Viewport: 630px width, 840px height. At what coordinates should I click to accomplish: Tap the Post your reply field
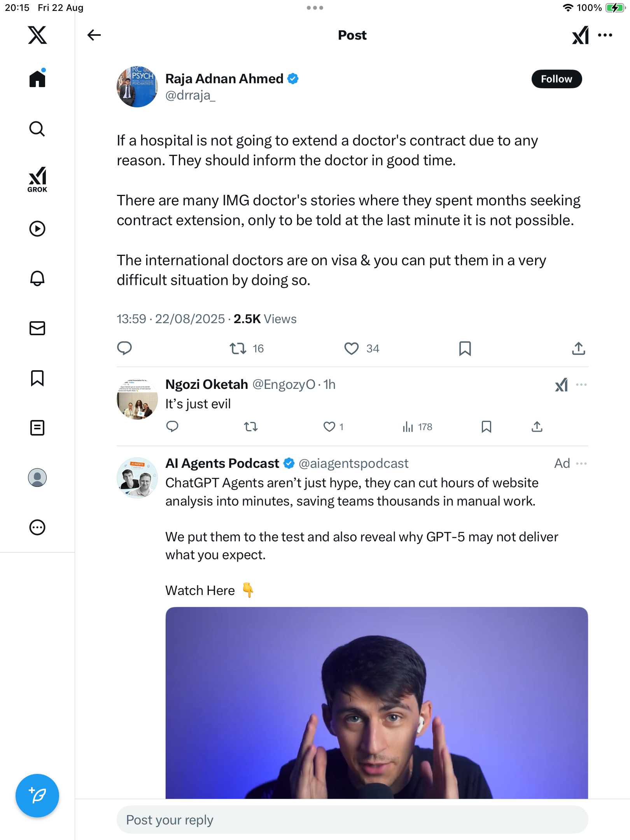tap(352, 820)
